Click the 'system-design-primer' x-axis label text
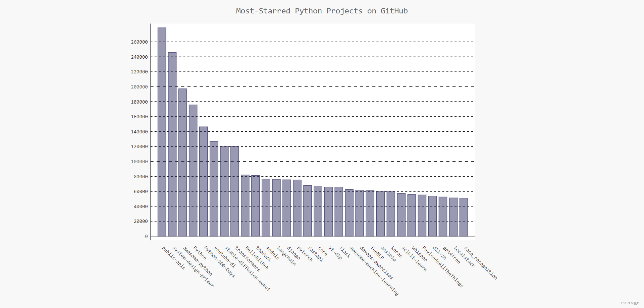Screen dimensions: 644x308 [193, 267]
